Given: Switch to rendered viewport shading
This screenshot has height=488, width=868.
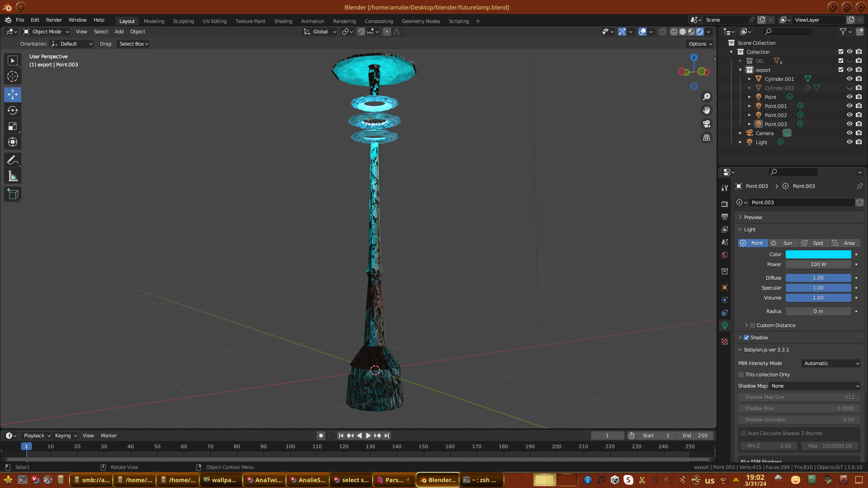Looking at the screenshot, I should (x=700, y=32).
